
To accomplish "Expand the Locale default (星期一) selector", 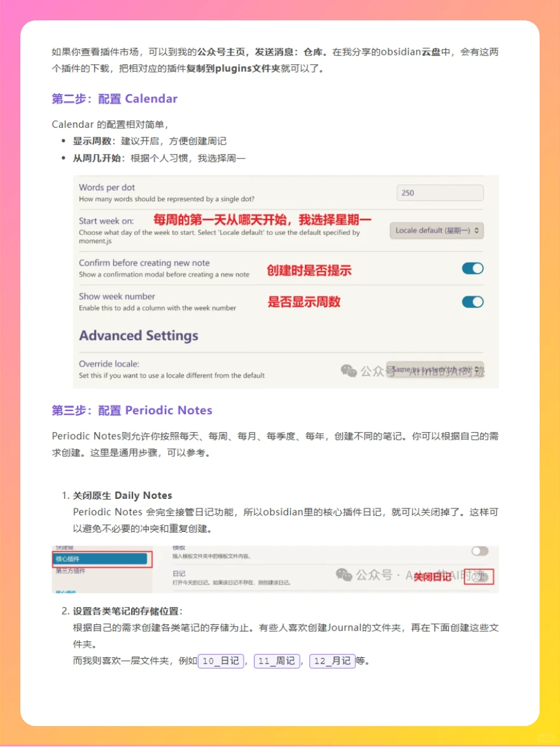I will point(437,230).
